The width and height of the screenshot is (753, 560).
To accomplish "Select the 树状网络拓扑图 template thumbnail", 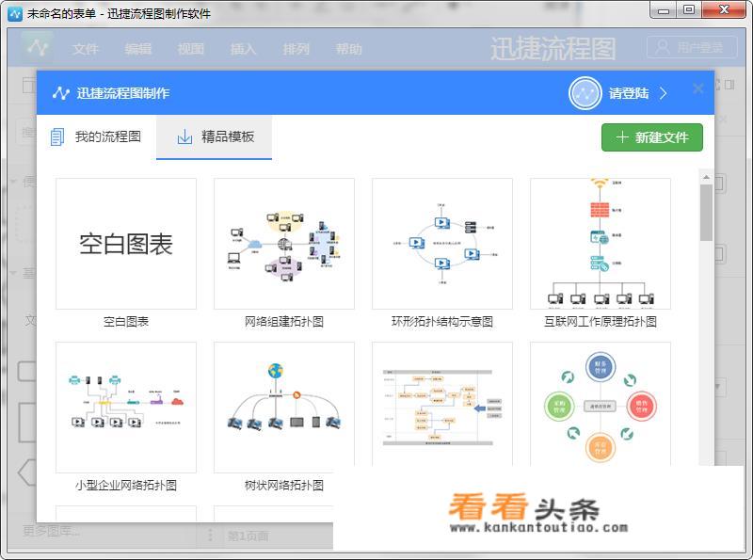I will (284, 408).
